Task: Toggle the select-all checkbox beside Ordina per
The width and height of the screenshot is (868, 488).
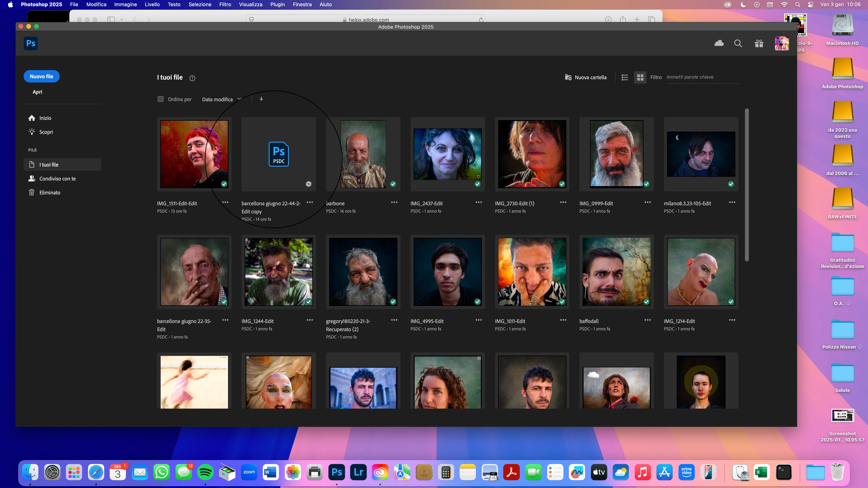Action: [x=161, y=99]
